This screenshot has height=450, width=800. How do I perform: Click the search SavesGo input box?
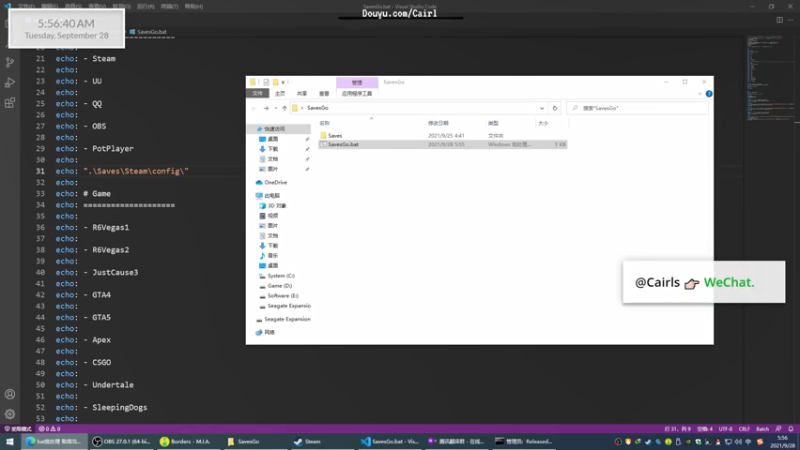point(637,108)
